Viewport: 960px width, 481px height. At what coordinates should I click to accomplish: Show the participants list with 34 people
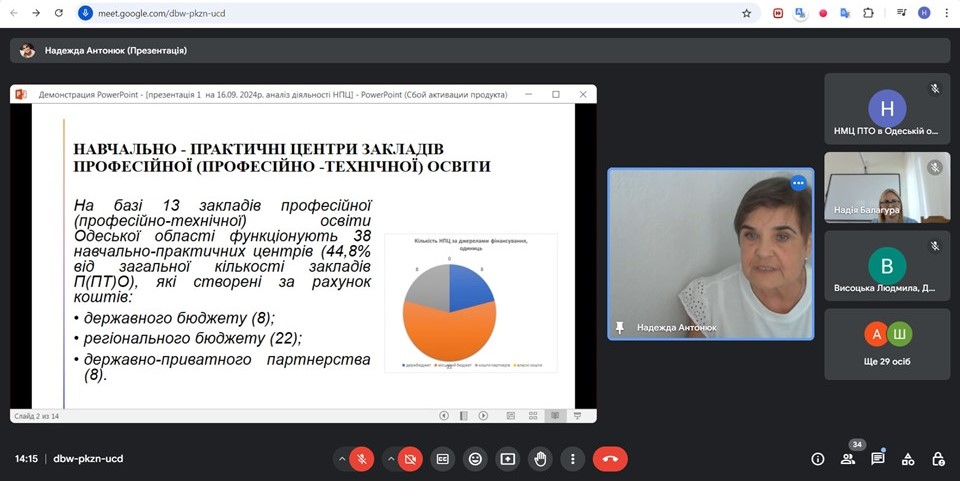pyautogui.click(x=848, y=459)
